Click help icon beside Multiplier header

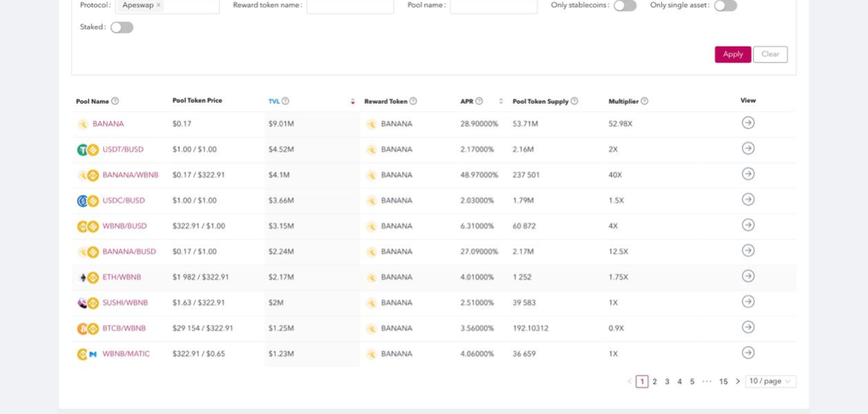644,101
